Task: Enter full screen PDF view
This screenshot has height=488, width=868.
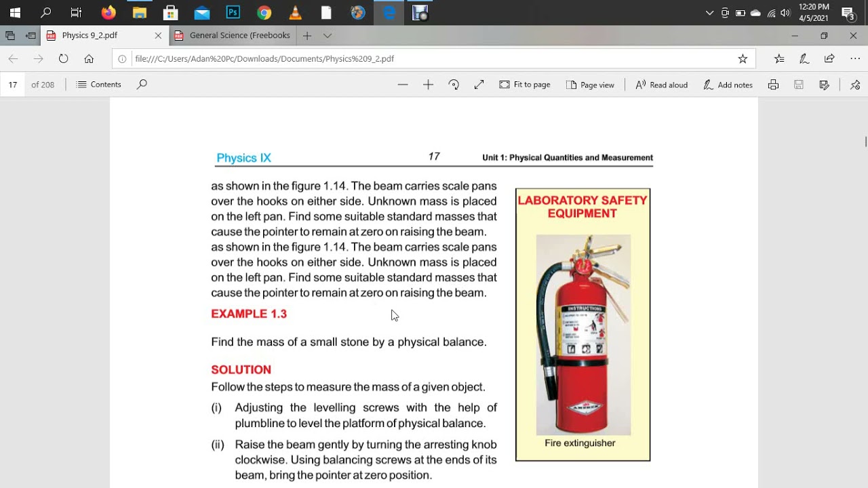Action: 479,85
